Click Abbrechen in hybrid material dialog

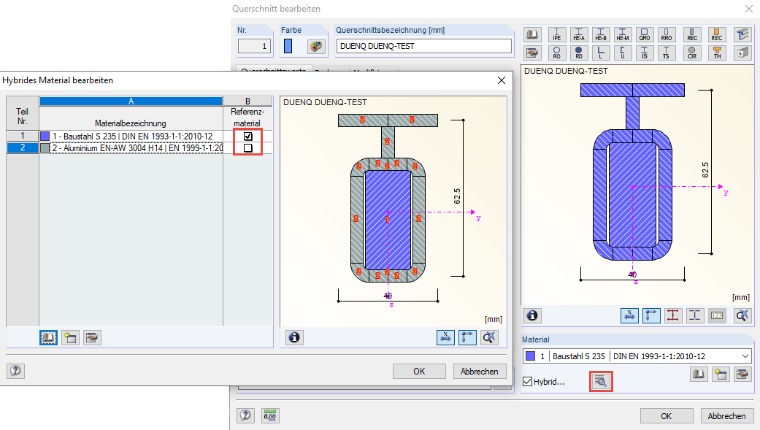[x=479, y=371]
